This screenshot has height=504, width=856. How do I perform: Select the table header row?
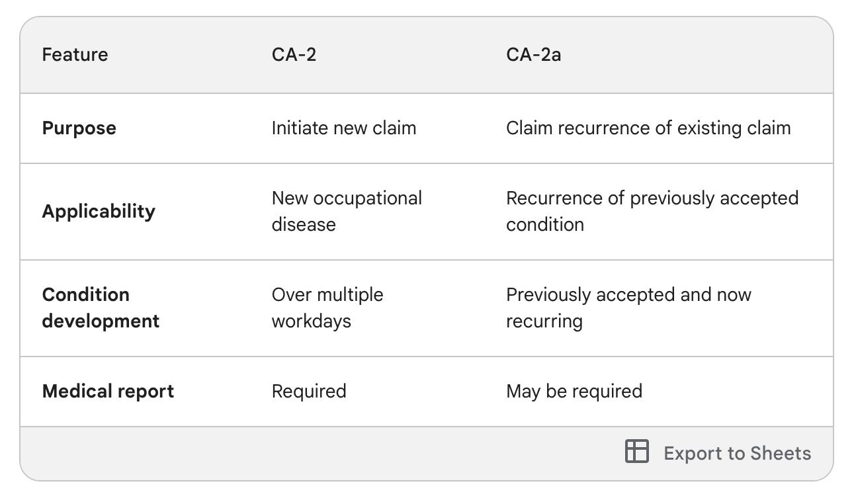tap(427, 54)
